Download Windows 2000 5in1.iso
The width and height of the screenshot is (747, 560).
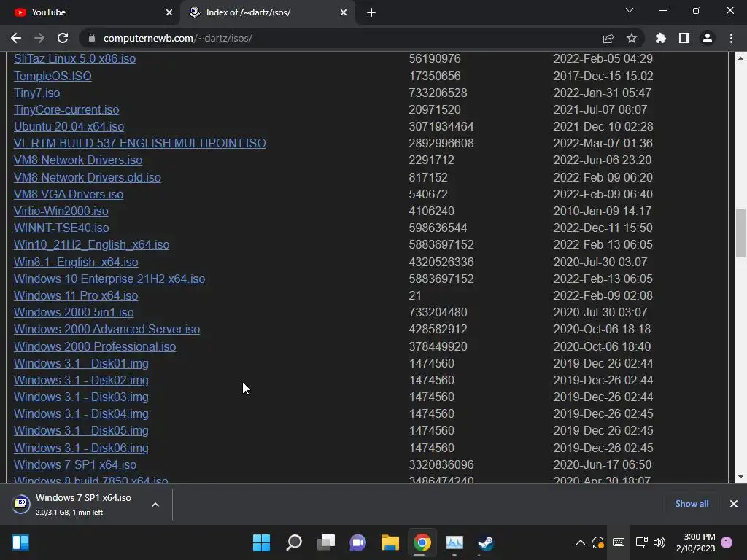(x=74, y=312)
